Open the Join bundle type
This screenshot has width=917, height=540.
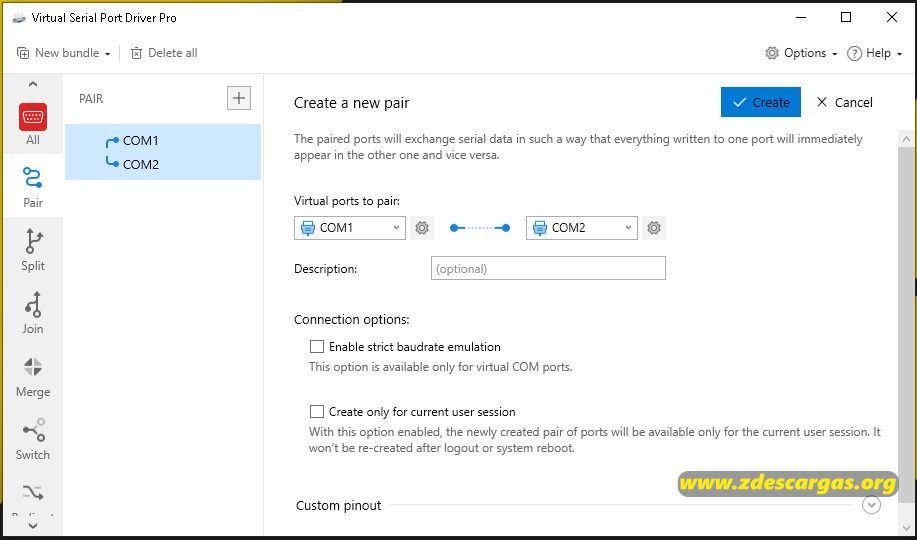33,313
